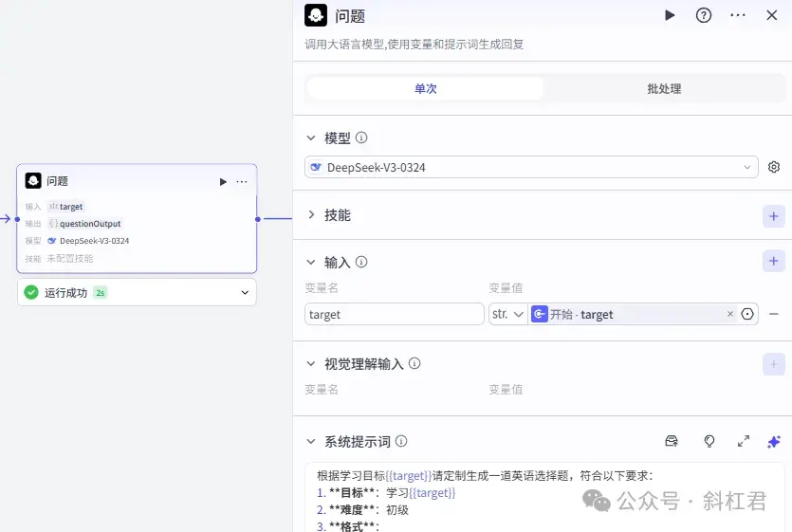This screenshot has width=792, height=532.
Task: Run the 问题 node from panel header
Action: pos(670,15)
